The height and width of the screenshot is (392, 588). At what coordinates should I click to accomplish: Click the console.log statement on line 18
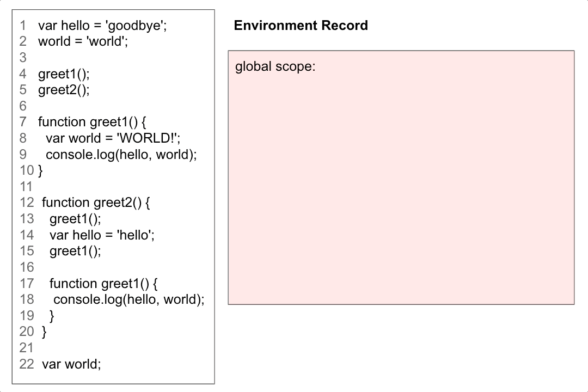coord(128,299)
